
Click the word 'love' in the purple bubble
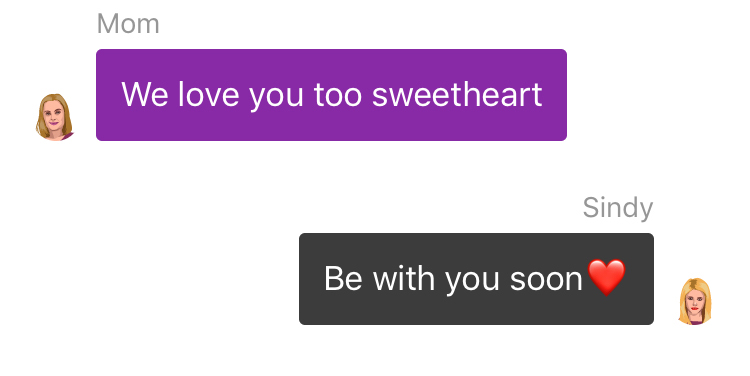pyautogui.click(x=209, y=94)
